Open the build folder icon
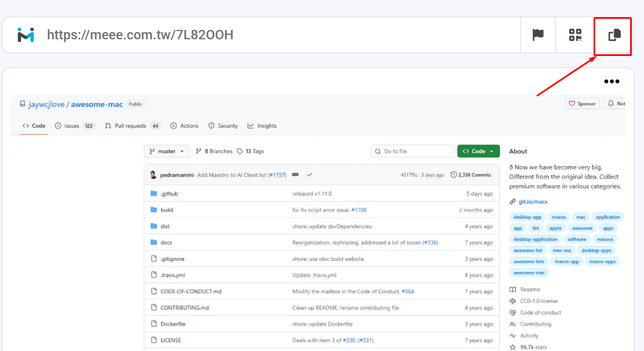 [154, 210]
